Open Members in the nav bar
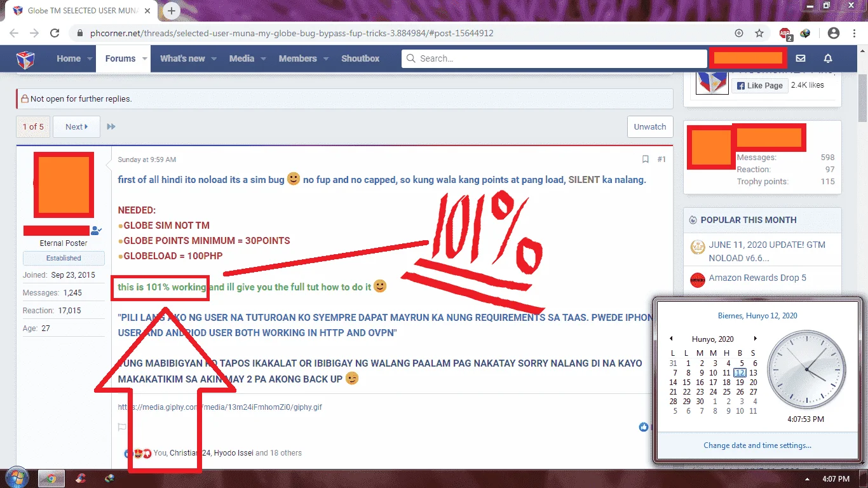This screenshot has width=868, height=488. pyautogui.click(x=297, y=58)
